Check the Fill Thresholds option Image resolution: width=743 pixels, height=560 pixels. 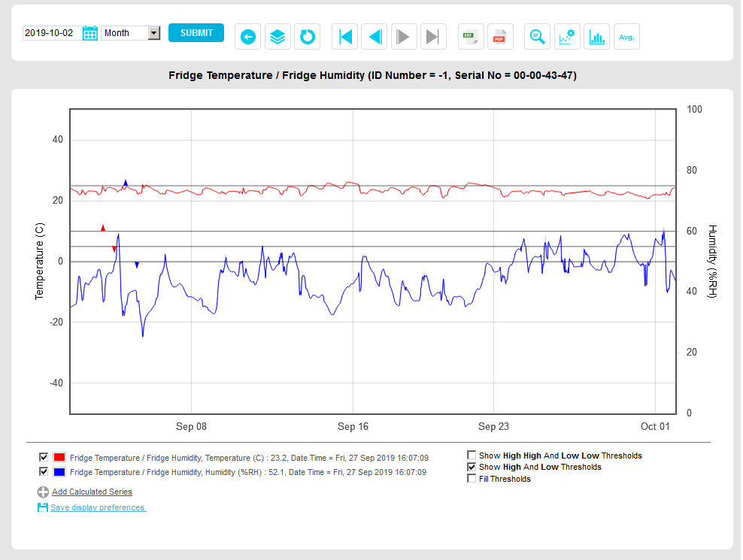[472, 479]
